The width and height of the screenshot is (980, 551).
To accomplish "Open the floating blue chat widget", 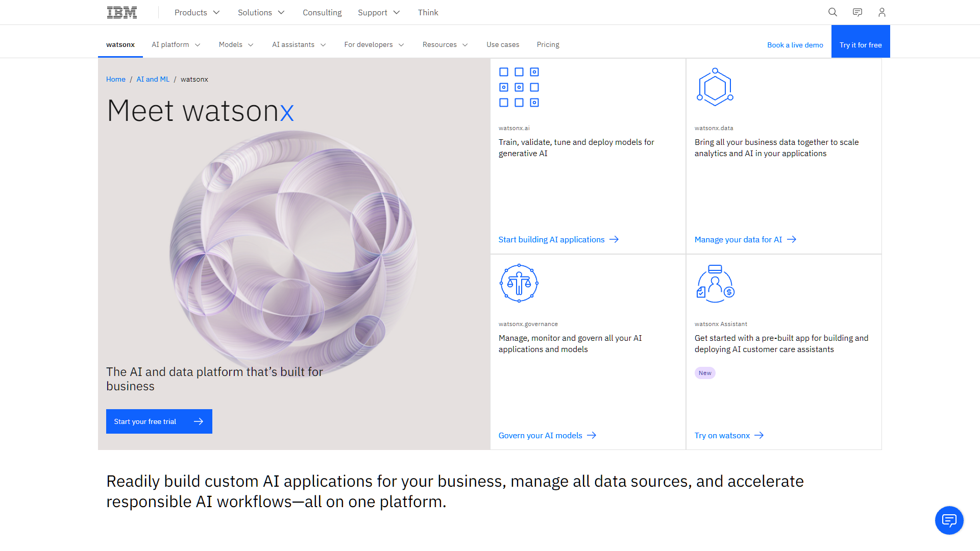I will (x=949, y=520).
